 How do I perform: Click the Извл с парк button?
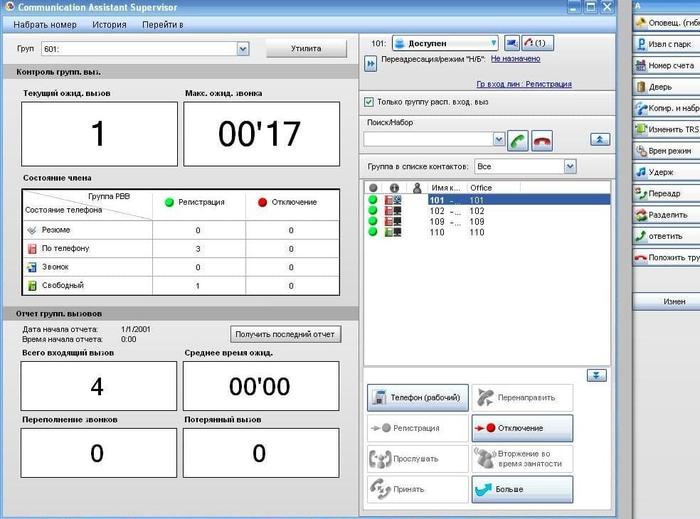(x=664, y=44)
